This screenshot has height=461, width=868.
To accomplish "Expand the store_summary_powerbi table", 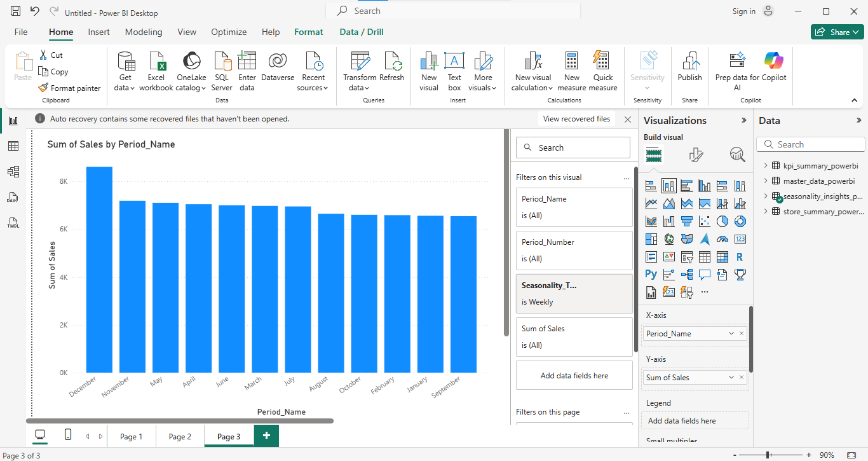I will tap(765, 211).
